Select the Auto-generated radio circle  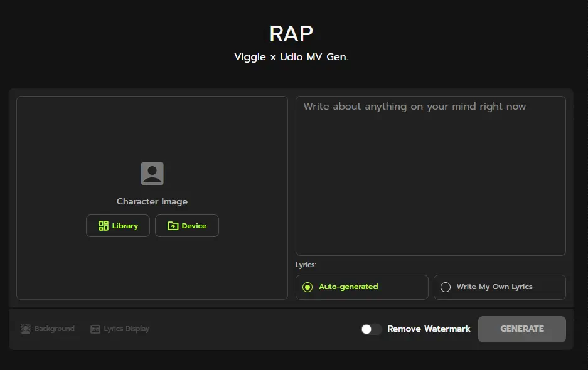(307, 287)
